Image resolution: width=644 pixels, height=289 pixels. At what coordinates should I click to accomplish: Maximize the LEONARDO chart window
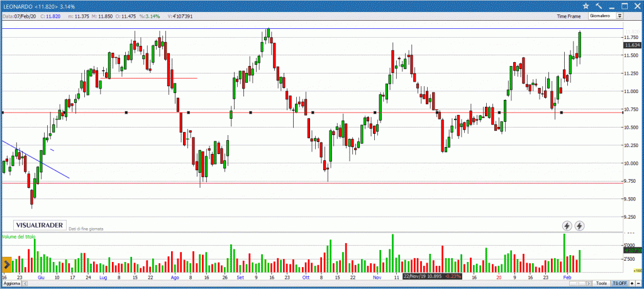(x=625, y=6)
